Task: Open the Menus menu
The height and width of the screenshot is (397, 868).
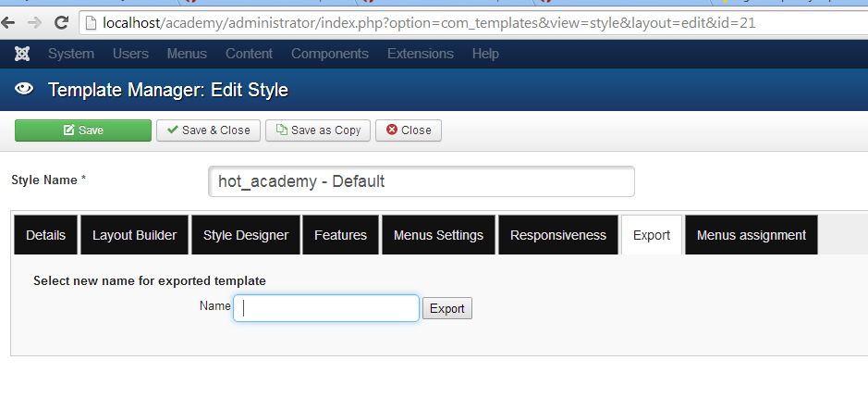Action: click(x=187, y=54)
